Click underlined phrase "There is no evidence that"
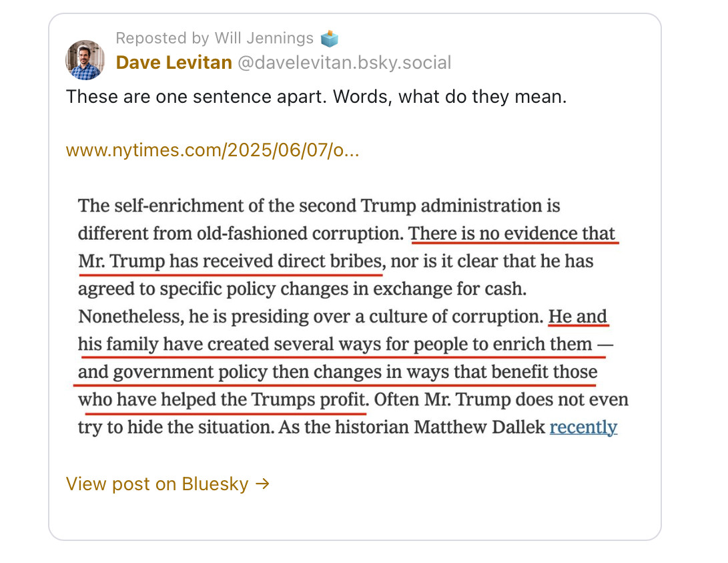The height and width of the screenshot is (563, 728). [512, 234]
